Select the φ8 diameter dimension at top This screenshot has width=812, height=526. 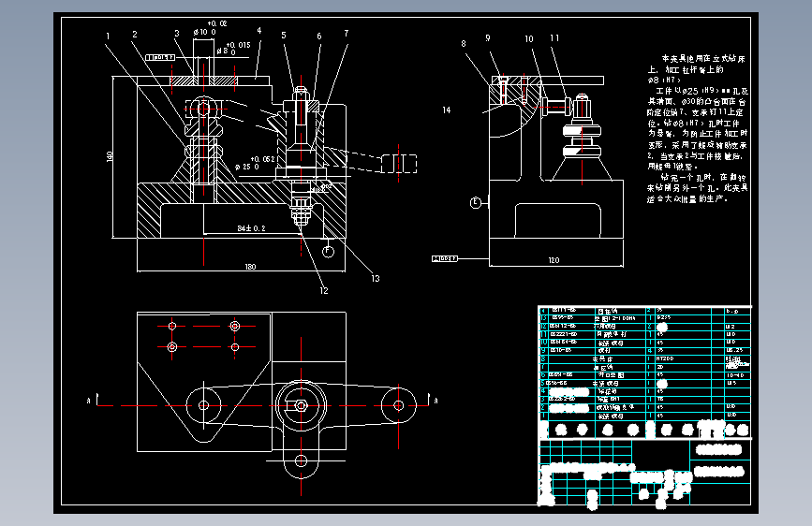233,49
